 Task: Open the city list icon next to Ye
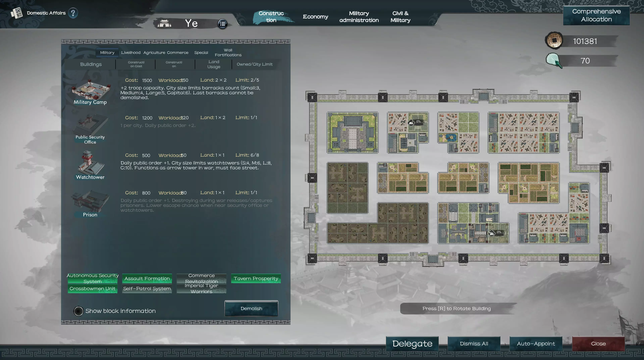click(222, 24)
